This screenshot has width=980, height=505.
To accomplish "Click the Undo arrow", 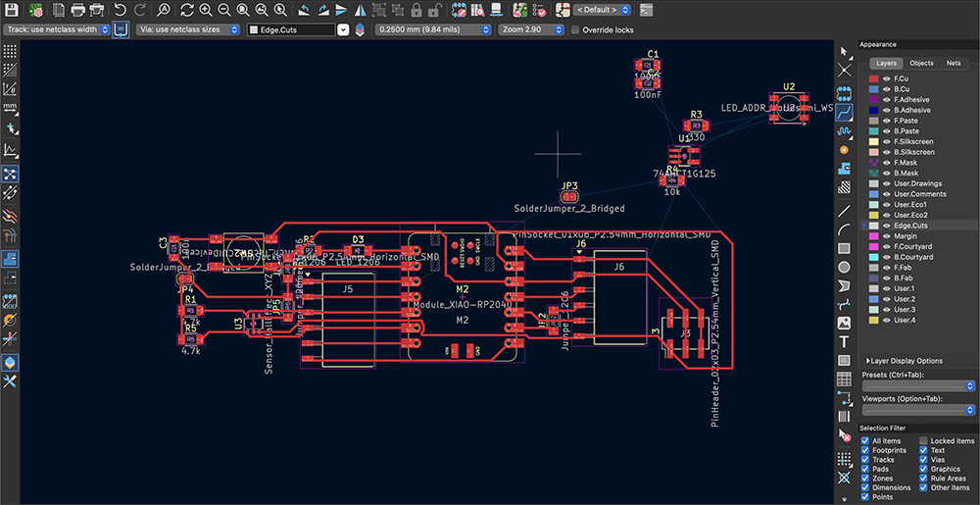I will (x=121, y=10).
